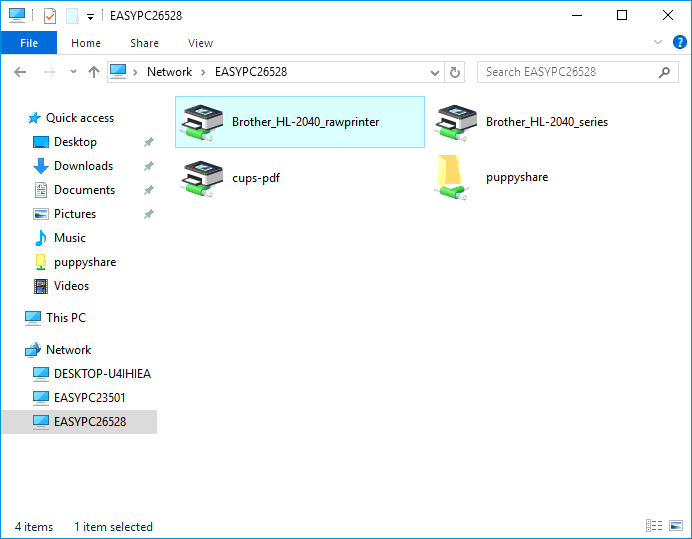Click the pin icon next to Pictures
This screenshot has height=539, width=692.
tap(149, 214)
